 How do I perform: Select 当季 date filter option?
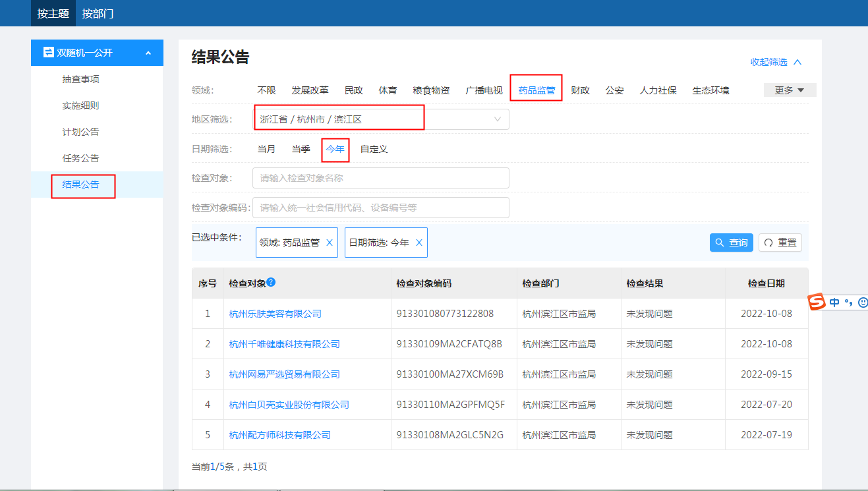[x=301, y=149]
